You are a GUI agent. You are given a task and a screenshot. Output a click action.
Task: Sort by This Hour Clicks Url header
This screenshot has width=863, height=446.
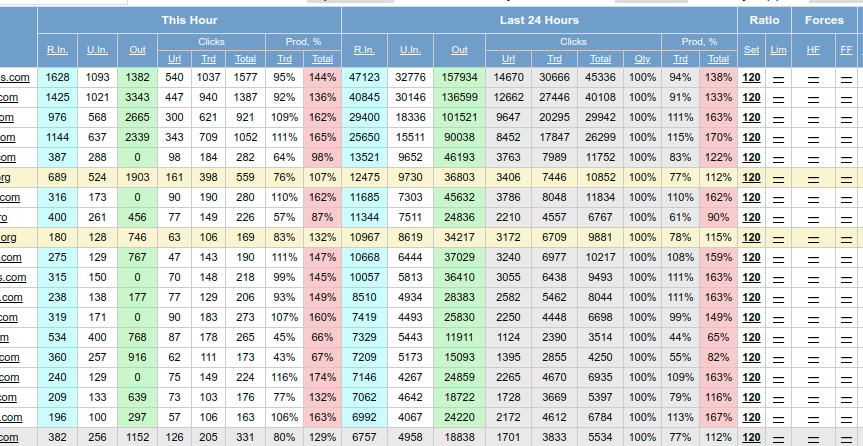pyautogui.click(x=174, y=58)
